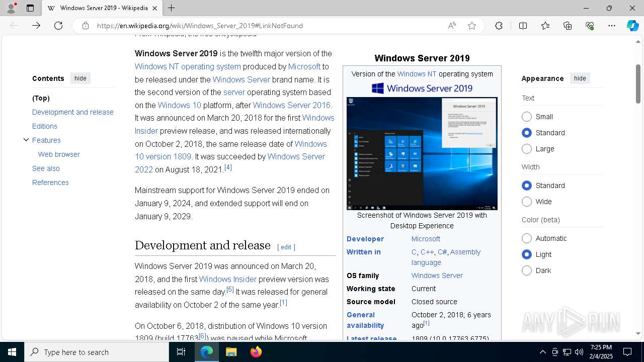
Task: Refresh the current page
Action: [58, 26]
